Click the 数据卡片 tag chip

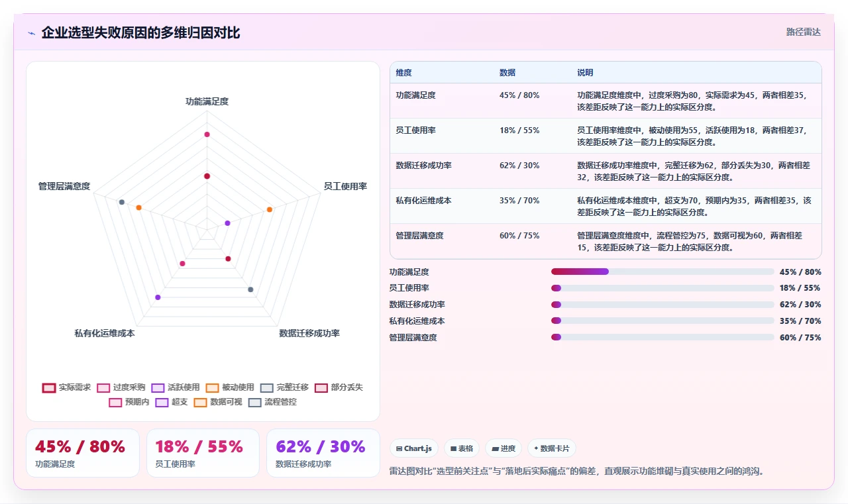click(552, 448)
